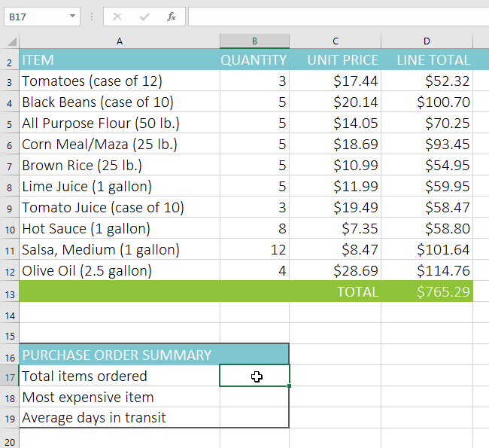
Task: Select the UNIT PRICE header cell
Action: pos(335,60)
